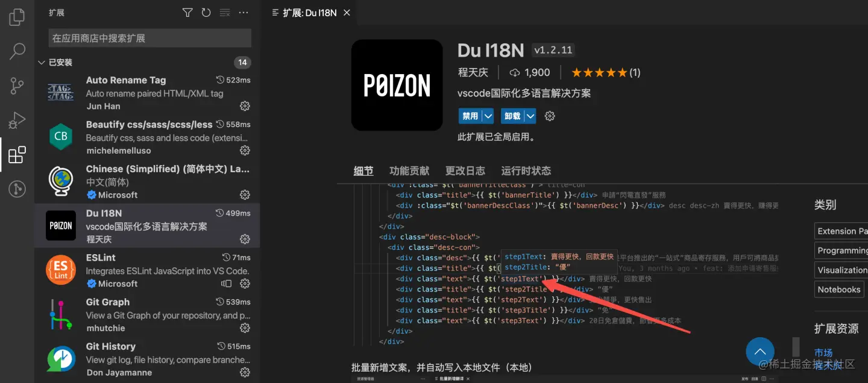Open the manage gear for Git Graph

(x=245, y=328)
